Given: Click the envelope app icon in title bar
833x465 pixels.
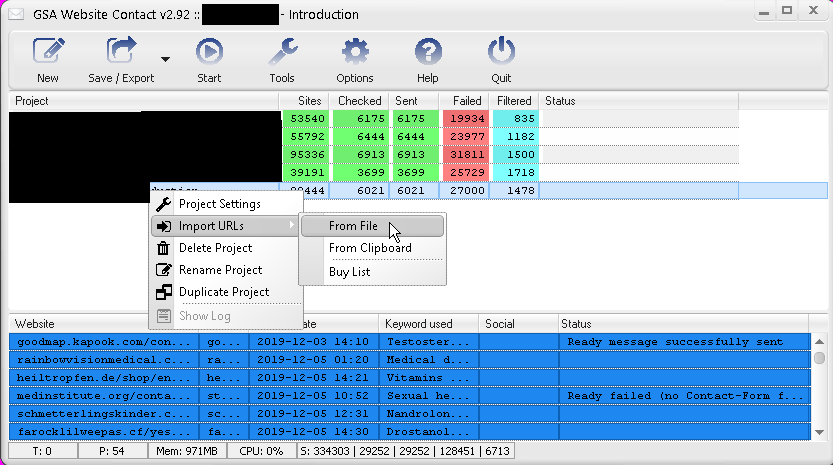Looking at the screenshot, I should [16, 14].
